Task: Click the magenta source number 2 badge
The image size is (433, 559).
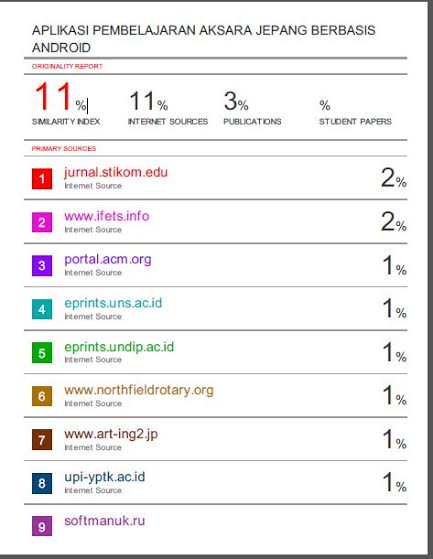Action: click(x=42, y=222)
